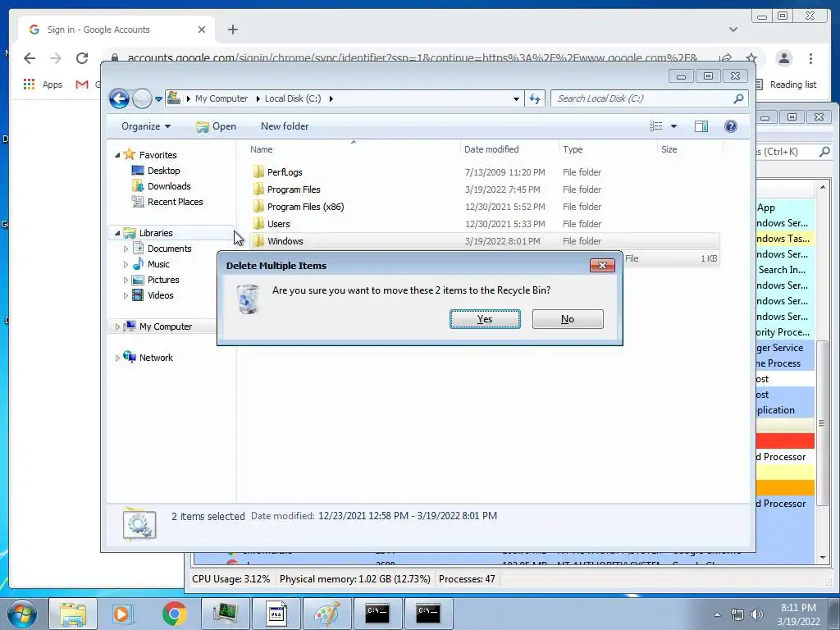The height and width of the screenshot is (630, 840).
Task: Select the Pictures library
Action: coord(163,280)
